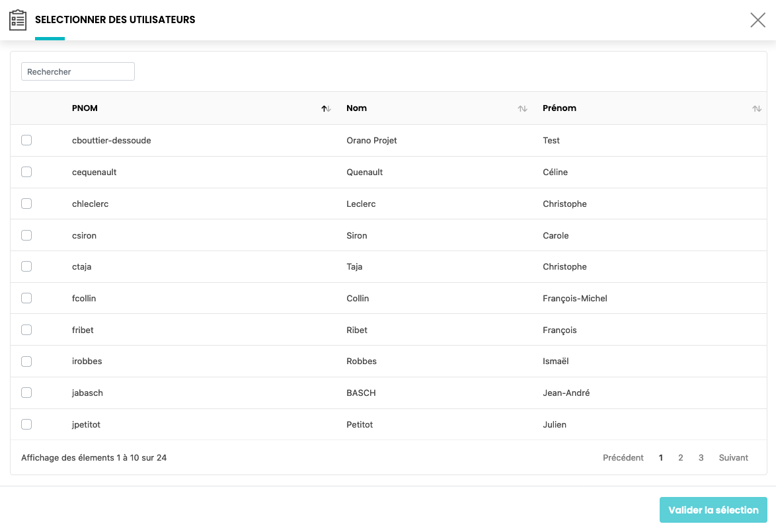This screenshot has width=776, height=532.
Task: Tick the checkbox for chleclerc
Action: point(26,204)
